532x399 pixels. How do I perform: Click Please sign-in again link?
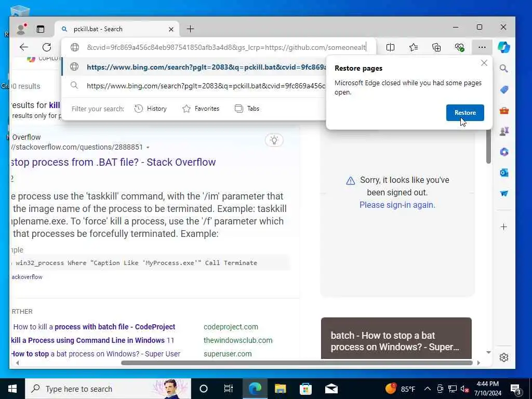coord(397,205)
